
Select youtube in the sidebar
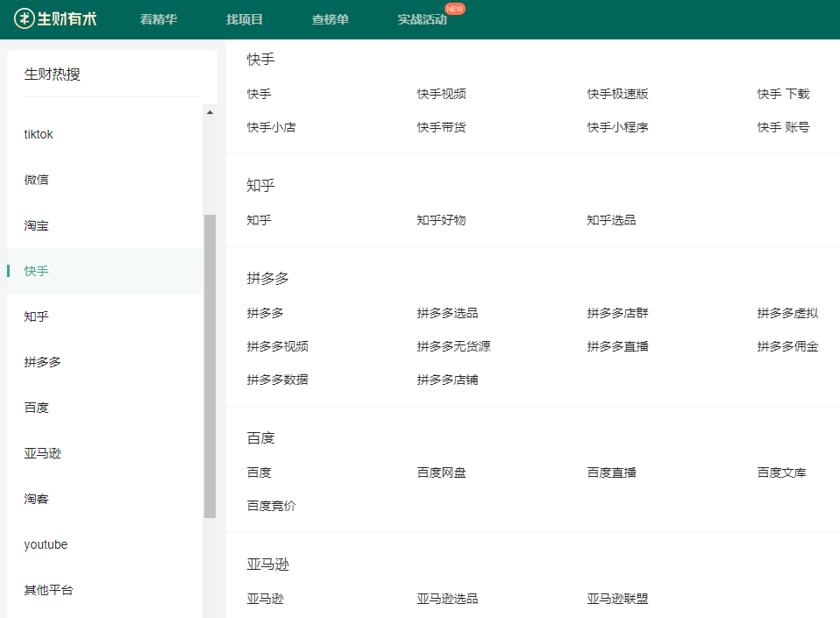point(46,544)
